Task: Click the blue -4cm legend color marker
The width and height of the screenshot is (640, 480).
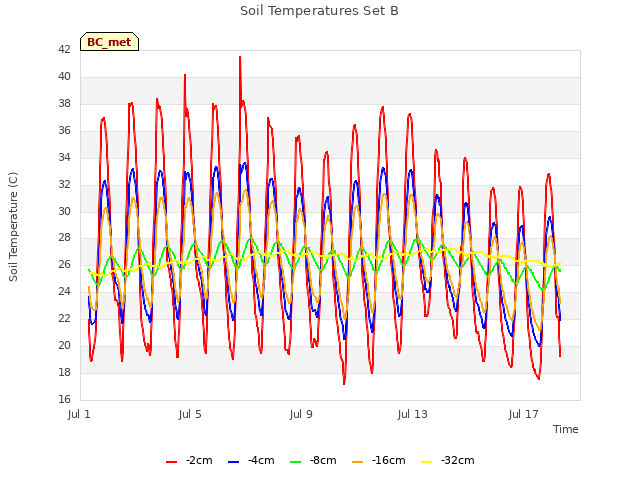Action: click(x=233, y=462)
